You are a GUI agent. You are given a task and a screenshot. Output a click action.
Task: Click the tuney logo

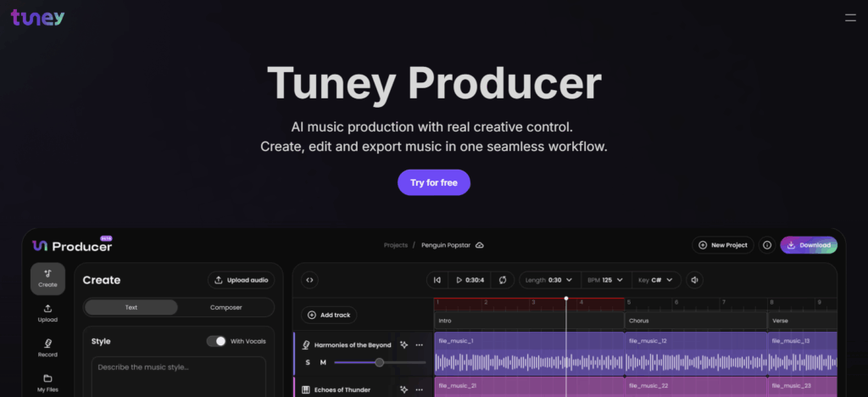(x=37, y=18)
